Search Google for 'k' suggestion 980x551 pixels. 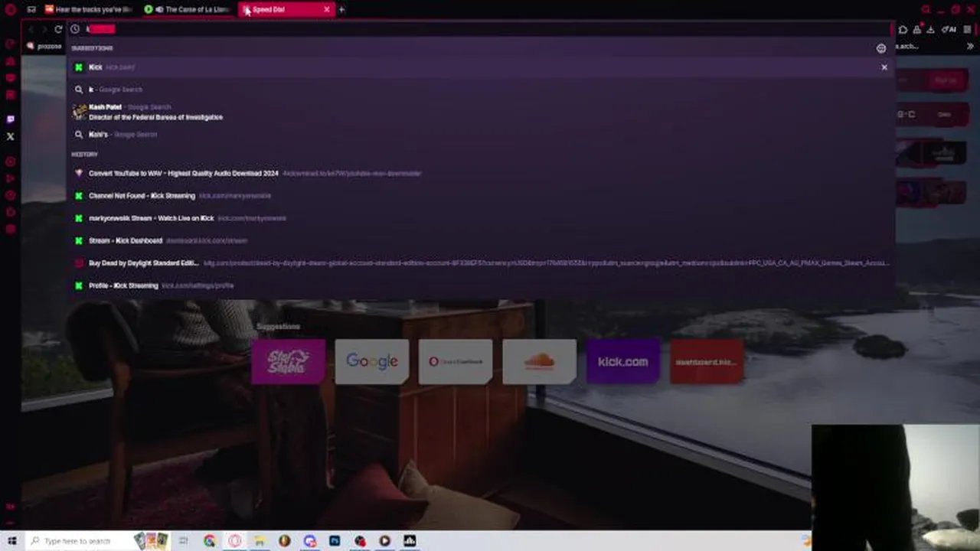pyautogui.click(x=481, y=90)
